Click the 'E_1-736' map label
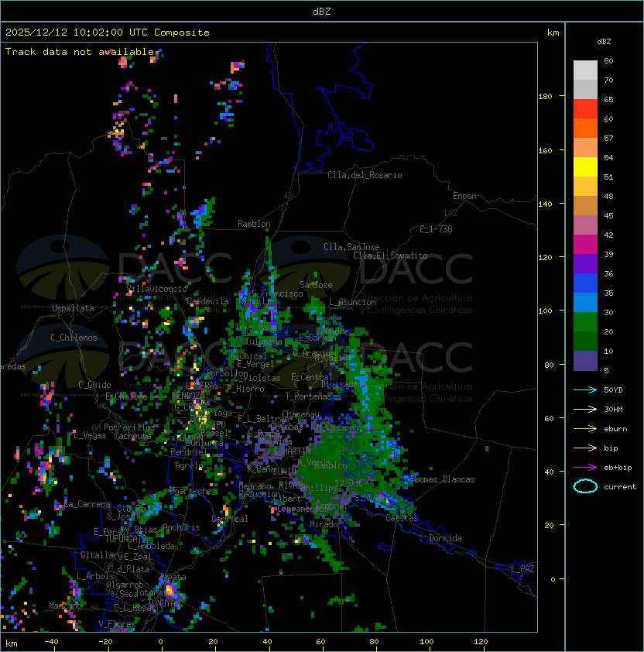Image resolution: width=644 pixels, height=652 pixels. [436, 229]
